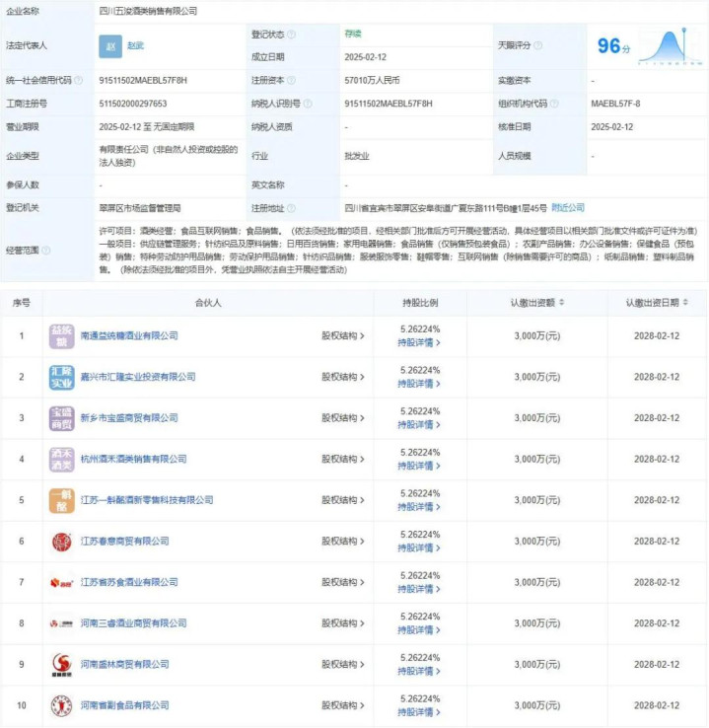Click logo of 河南三睿酒业商贸有限公司
Screen dimensions: 709x728
[62, 623]
